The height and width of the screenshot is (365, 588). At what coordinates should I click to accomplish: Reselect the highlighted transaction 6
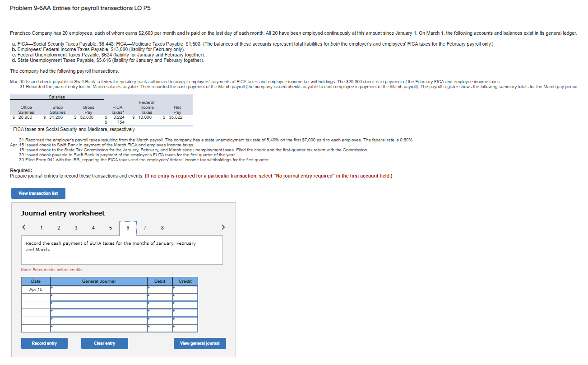[127, 228]
